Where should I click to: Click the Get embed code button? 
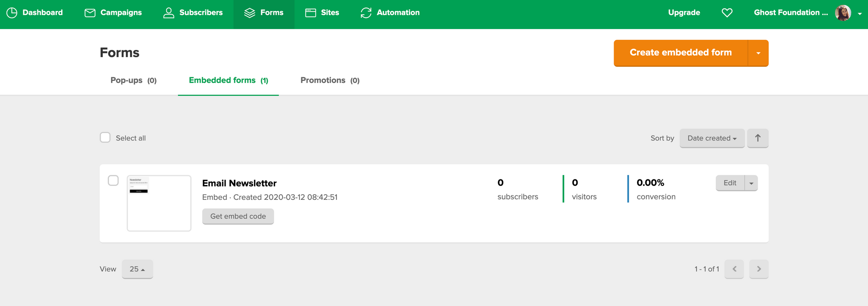tap(238, 216)
